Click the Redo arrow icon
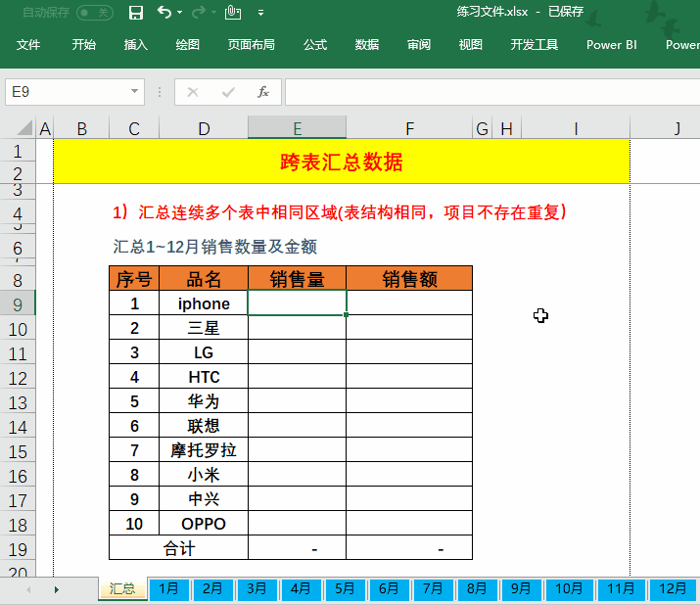700x605 pixels. click(198, 12)
